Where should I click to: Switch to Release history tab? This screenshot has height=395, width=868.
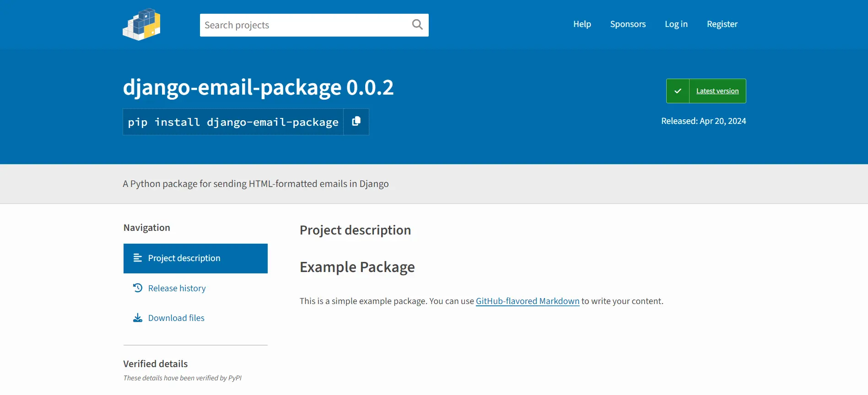tap(195, 288)
